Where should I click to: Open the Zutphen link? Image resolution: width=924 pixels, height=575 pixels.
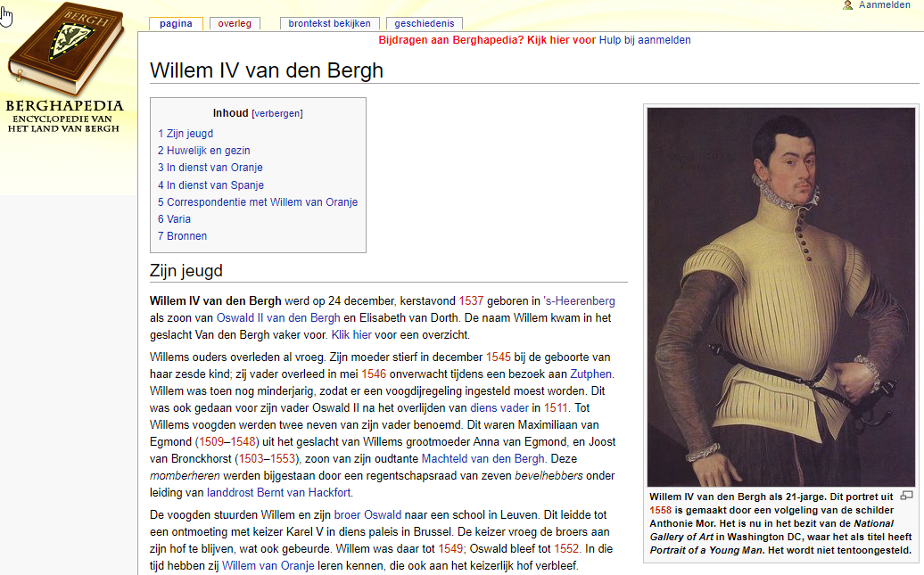pyautogui.click(x=590, y=374)
